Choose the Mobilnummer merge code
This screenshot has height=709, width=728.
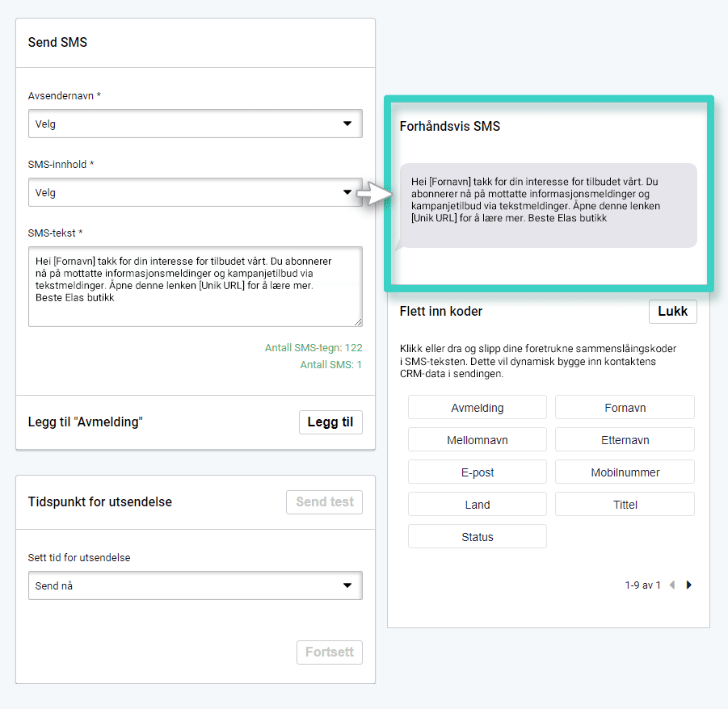(625, 472)
